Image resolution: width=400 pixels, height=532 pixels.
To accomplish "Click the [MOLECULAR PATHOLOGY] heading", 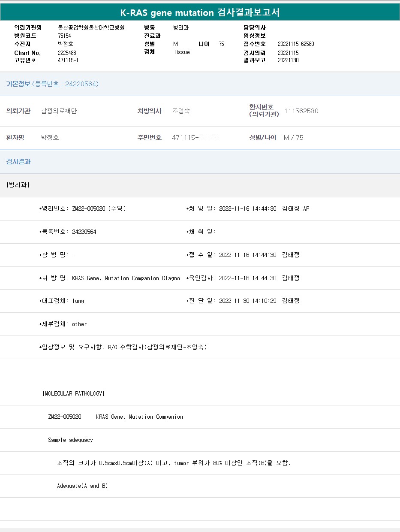I will [x=73, y=393].
